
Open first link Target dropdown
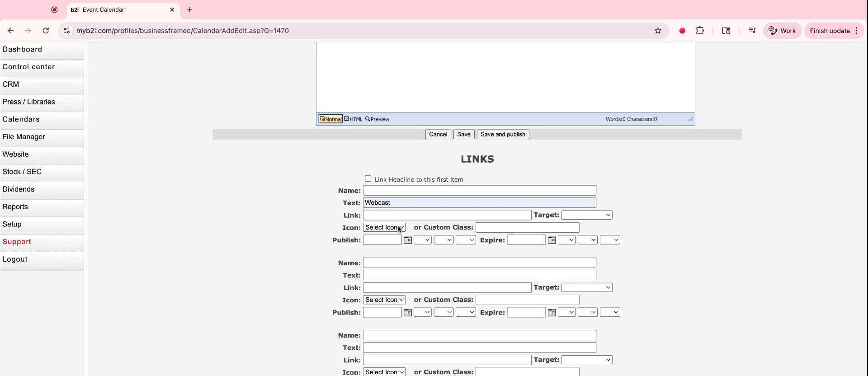(587, 215)
